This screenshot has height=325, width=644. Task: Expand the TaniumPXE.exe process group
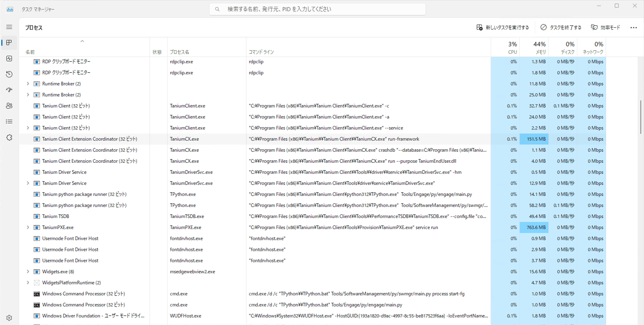[28, 227]
